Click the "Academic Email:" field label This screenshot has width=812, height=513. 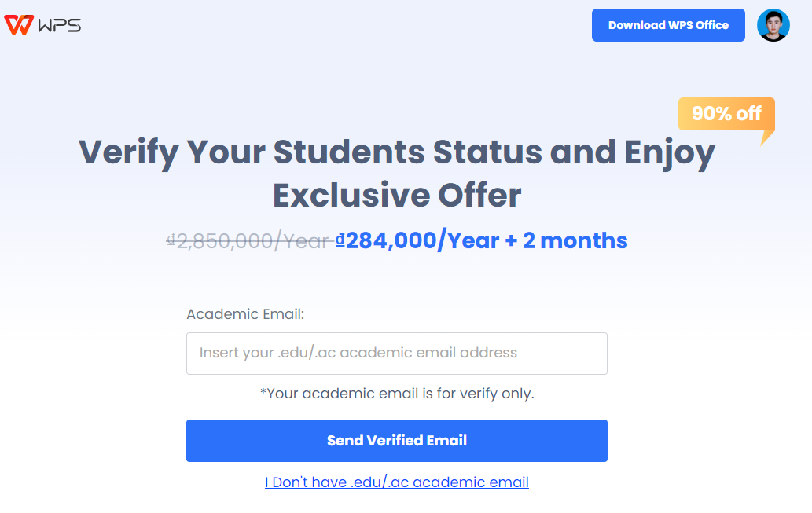click(x=245, y=314)
